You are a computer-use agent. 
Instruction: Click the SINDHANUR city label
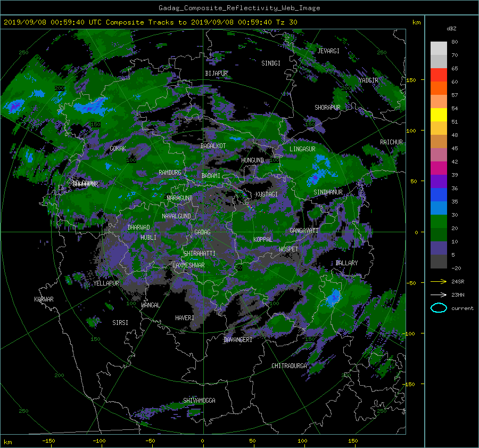click(328, 192)
